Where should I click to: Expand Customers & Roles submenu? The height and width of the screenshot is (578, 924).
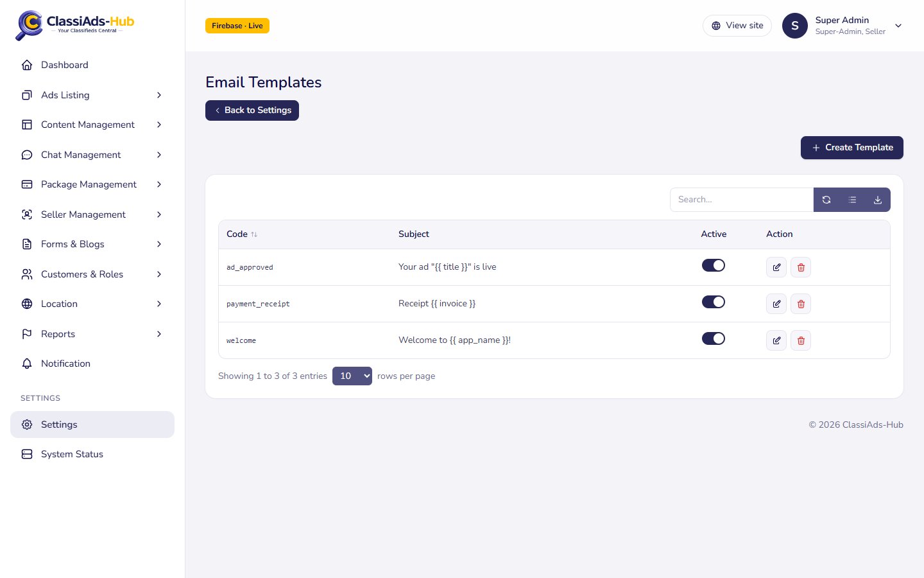[x=92, y=274]
